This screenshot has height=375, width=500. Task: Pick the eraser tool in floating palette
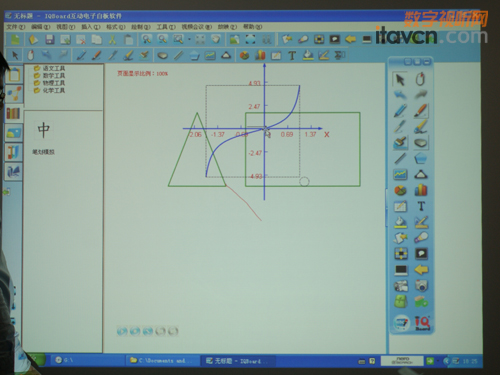point(421,143)
